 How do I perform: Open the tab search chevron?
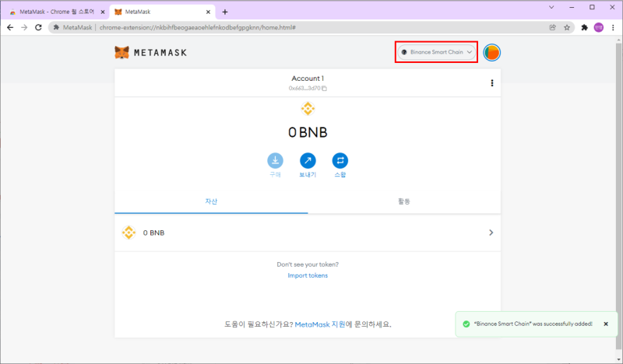551,7
